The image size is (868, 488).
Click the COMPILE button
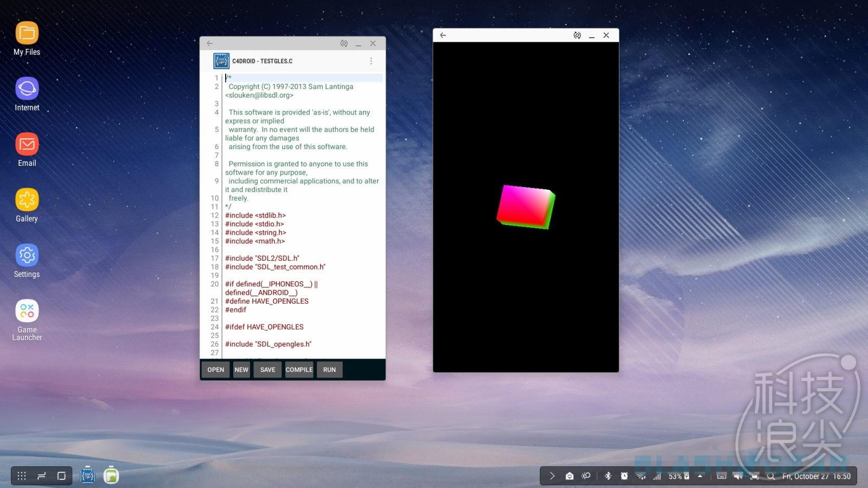coord(299,370)
